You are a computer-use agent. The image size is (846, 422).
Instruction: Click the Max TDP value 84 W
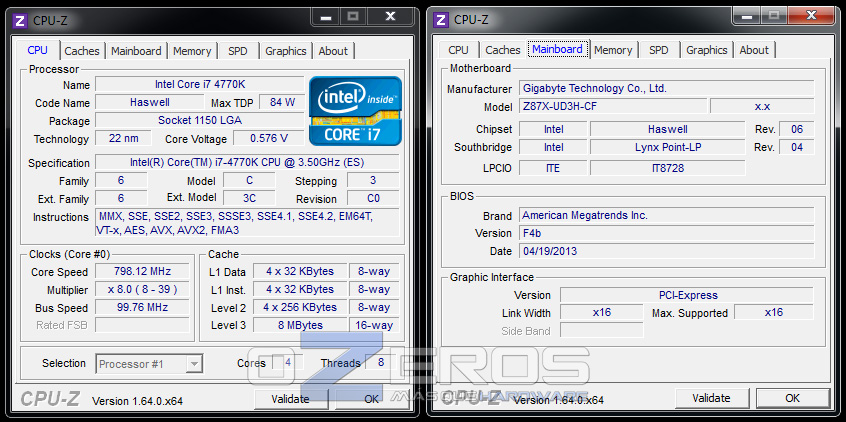282,102
